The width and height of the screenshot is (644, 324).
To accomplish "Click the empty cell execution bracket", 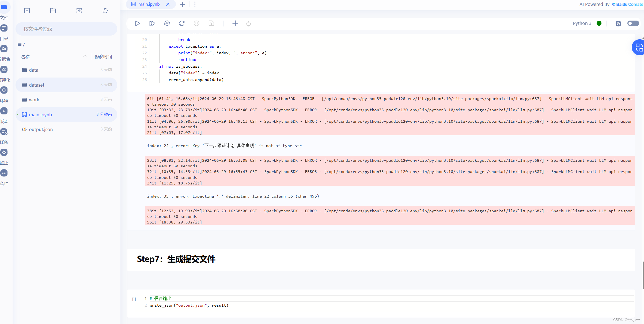I will pos(134,299).
